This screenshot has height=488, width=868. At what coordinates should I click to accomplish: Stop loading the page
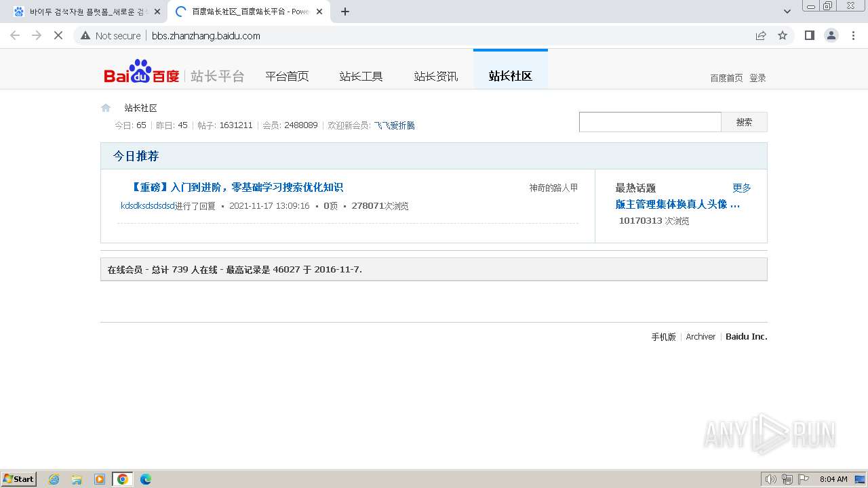pyautogui.click(x=58, y=35)
